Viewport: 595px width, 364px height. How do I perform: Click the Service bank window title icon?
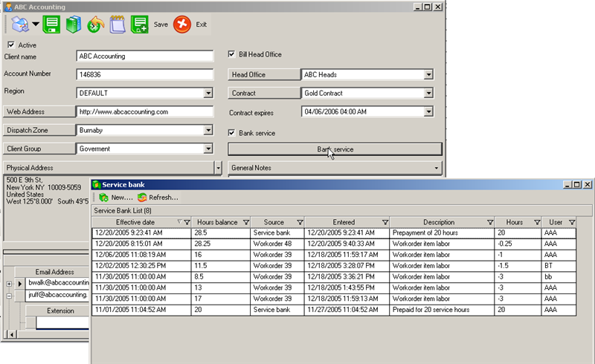click(97, 185)
